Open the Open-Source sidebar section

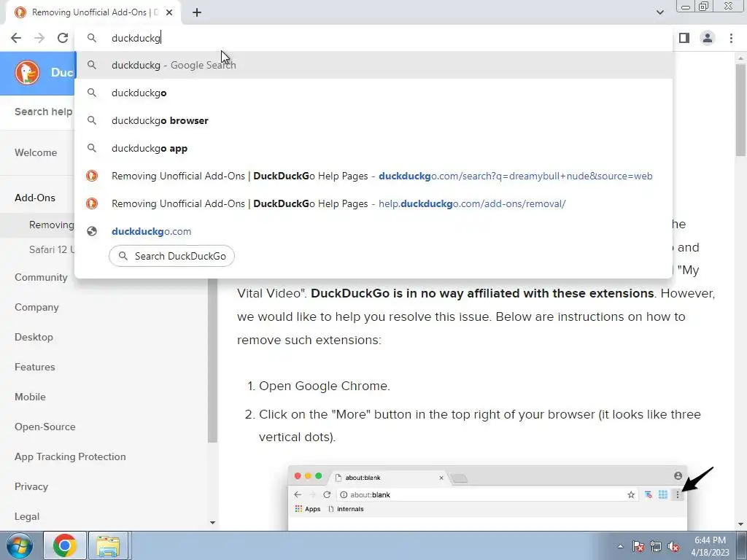(x=44, y=427)
